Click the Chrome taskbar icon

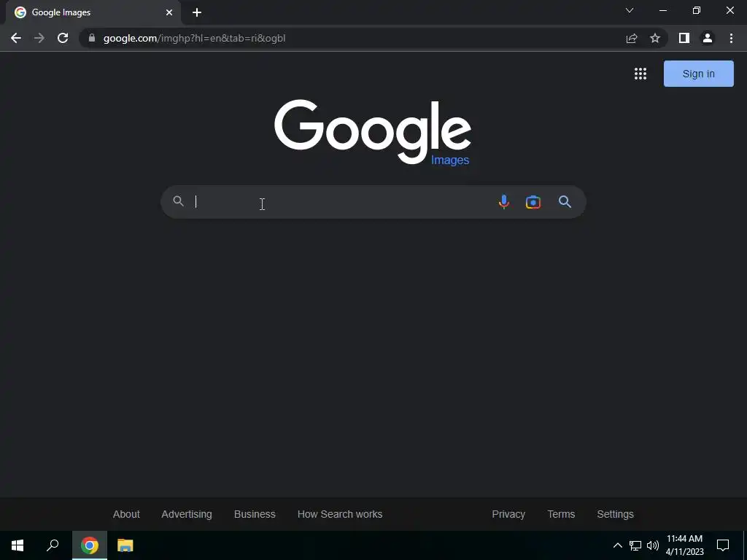click(x=90, y=545)
